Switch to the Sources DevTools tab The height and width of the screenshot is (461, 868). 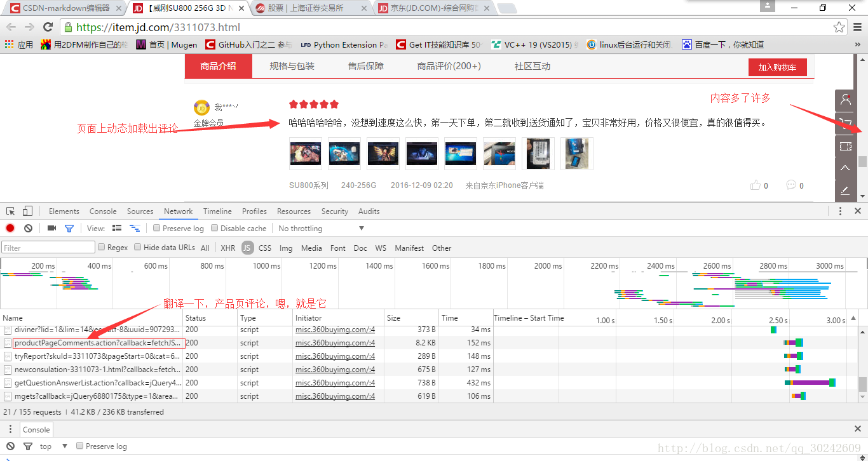point(140,211)
